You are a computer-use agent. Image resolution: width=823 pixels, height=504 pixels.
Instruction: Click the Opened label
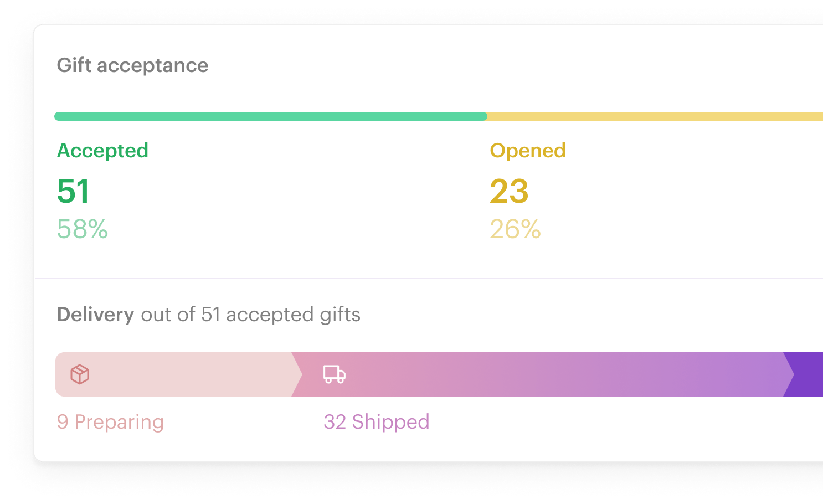(528, 151)
